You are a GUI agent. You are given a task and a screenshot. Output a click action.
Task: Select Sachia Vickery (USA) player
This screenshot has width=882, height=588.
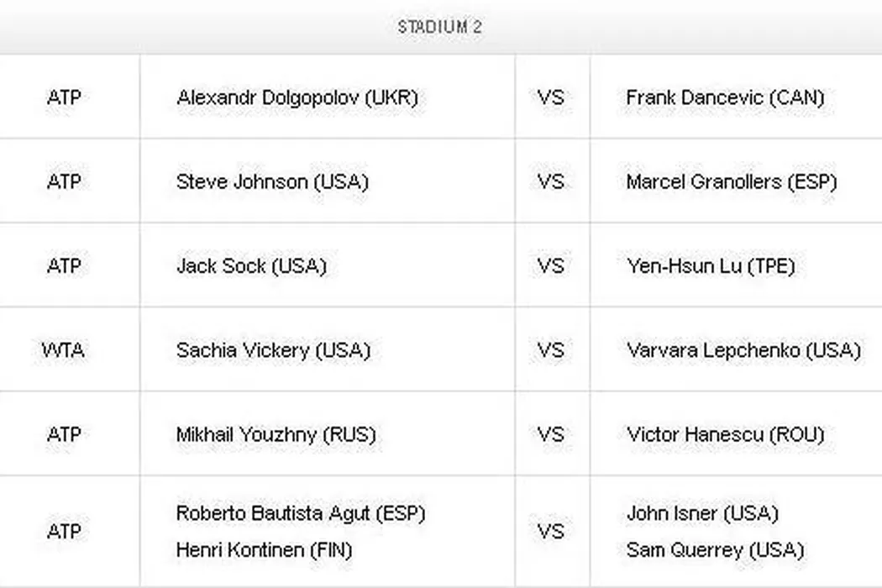pyautogui.click(x=273, y=350)
